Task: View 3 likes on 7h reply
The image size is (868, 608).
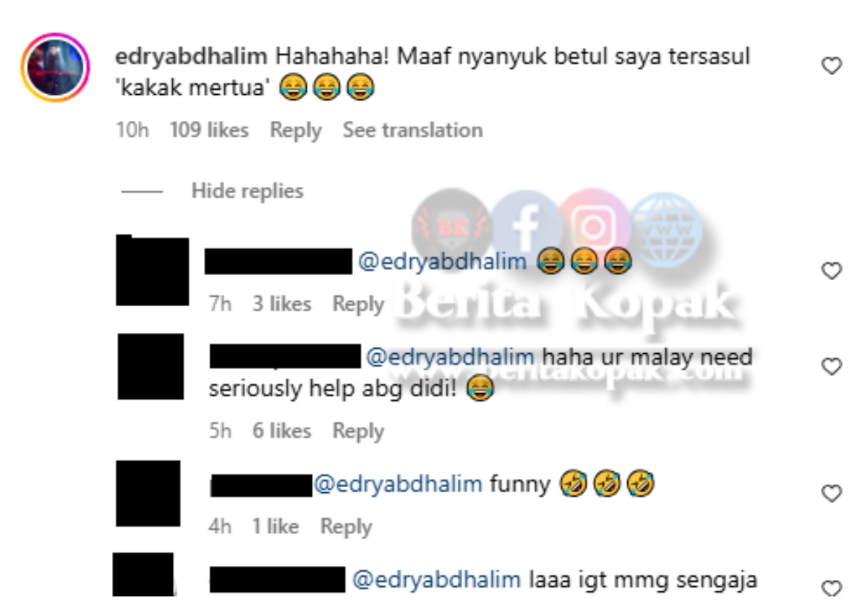Action: 281,304
